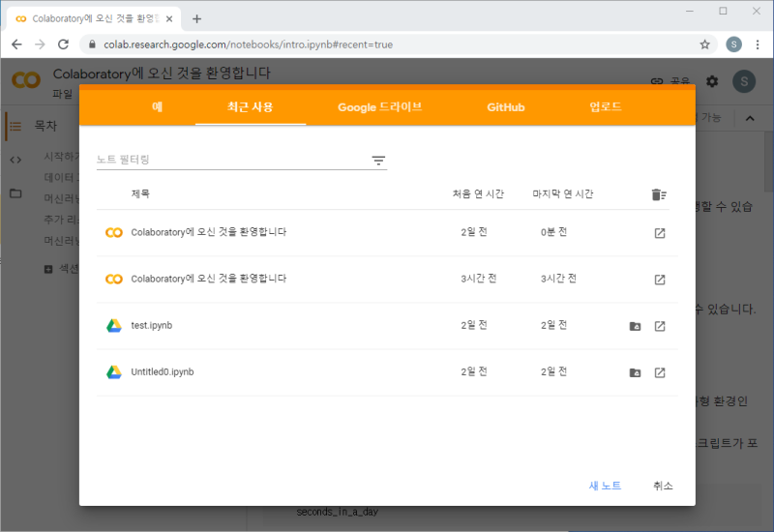Click the Colab account avatar S
The image size is (774, 532).
click(744, 81)
